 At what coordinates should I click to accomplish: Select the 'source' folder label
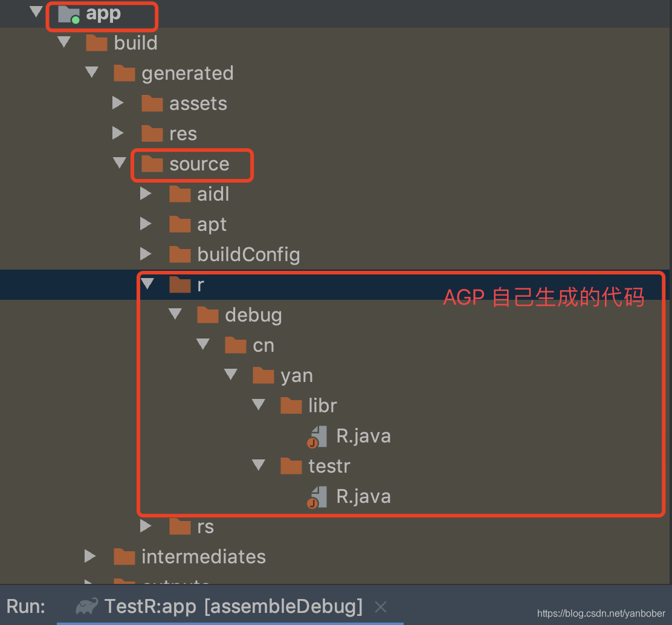[199, 164]
